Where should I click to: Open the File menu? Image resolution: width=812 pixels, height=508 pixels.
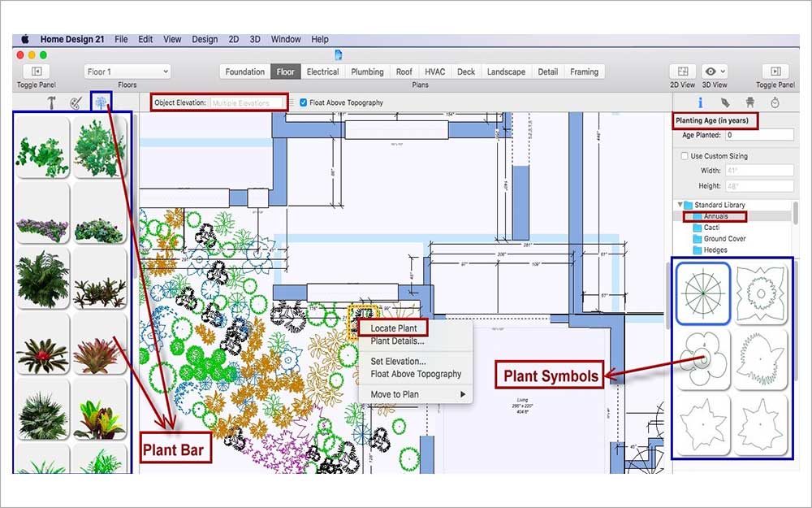(121, 39)
